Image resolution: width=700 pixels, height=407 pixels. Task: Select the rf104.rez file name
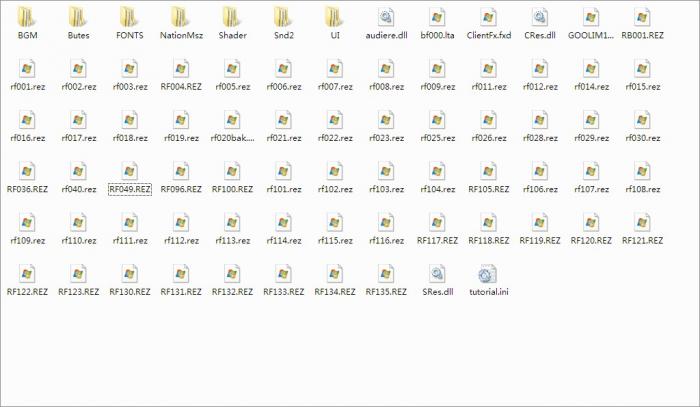(438, 189)
